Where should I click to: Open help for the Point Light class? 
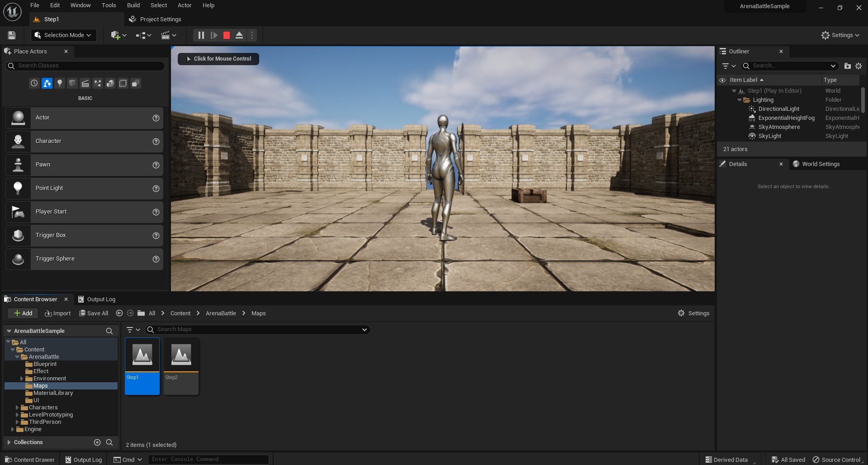[156, 189]
